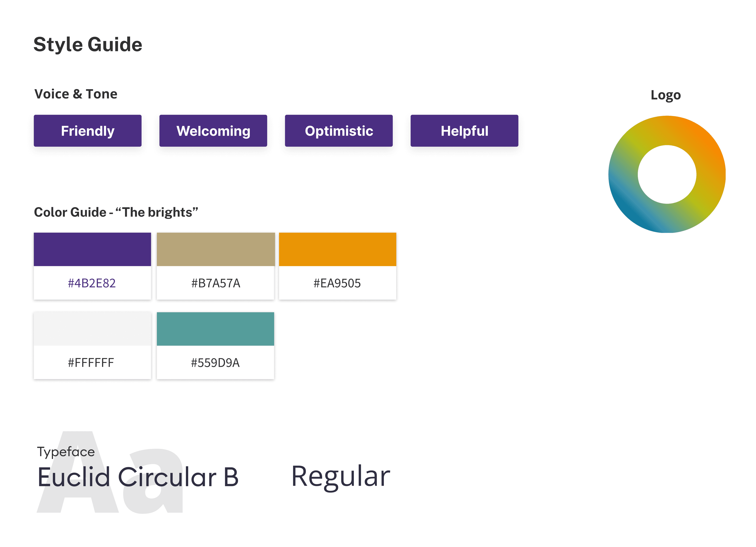Select the Optimistic tone button
756x547 pixels.
(339, 131)
